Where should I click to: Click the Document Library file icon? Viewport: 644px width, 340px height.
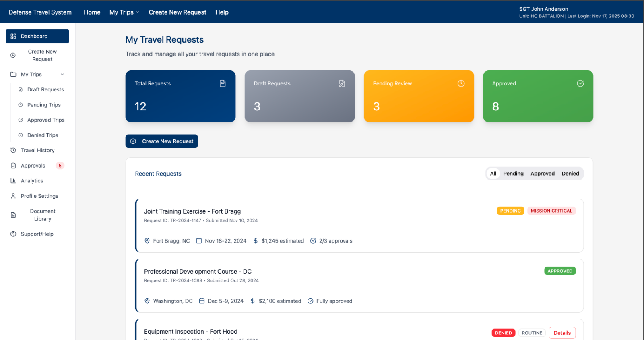(x=13, y=215)
